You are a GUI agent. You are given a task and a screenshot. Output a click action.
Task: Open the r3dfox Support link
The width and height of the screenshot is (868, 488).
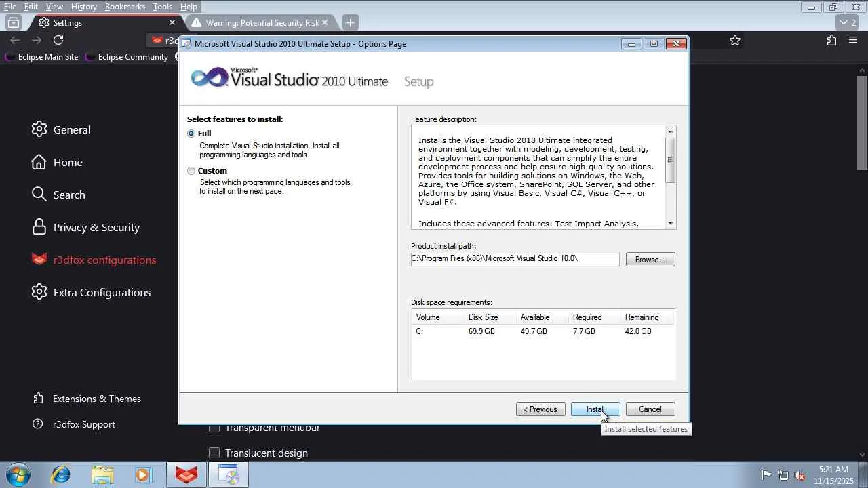point(74,424)
